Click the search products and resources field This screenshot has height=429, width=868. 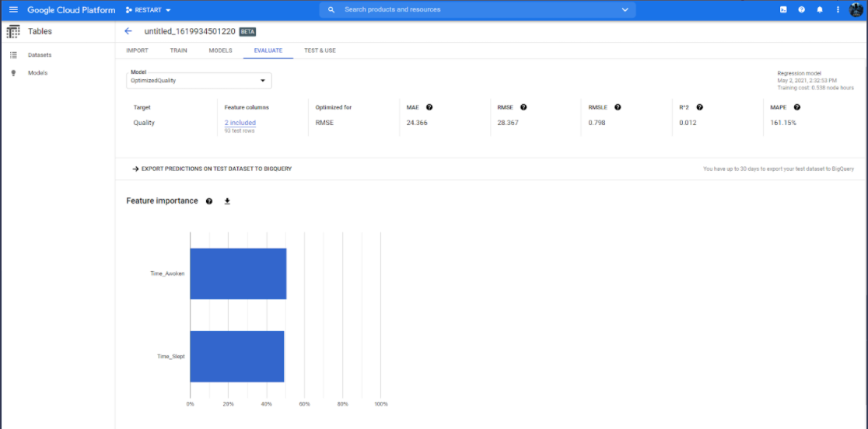pos(478,10)
